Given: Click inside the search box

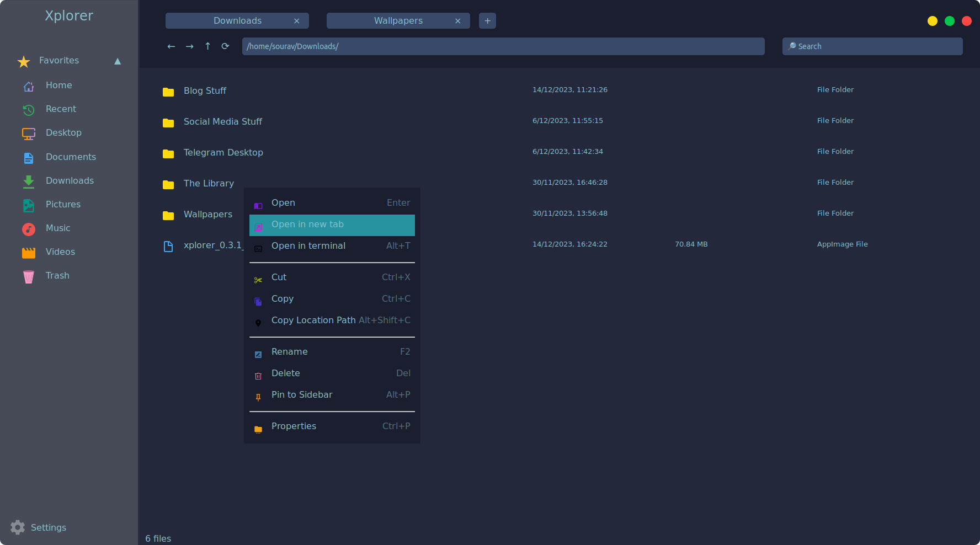Looking at the screenshot, I should point(872,46).
